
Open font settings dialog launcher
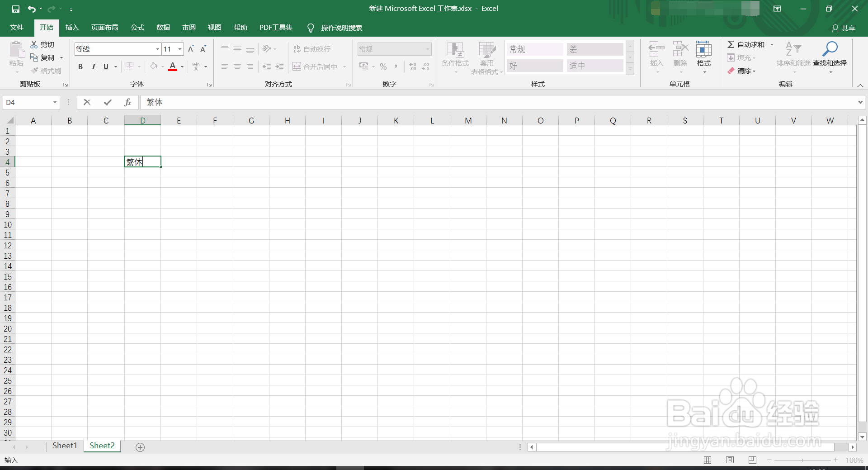coord(209,85)
